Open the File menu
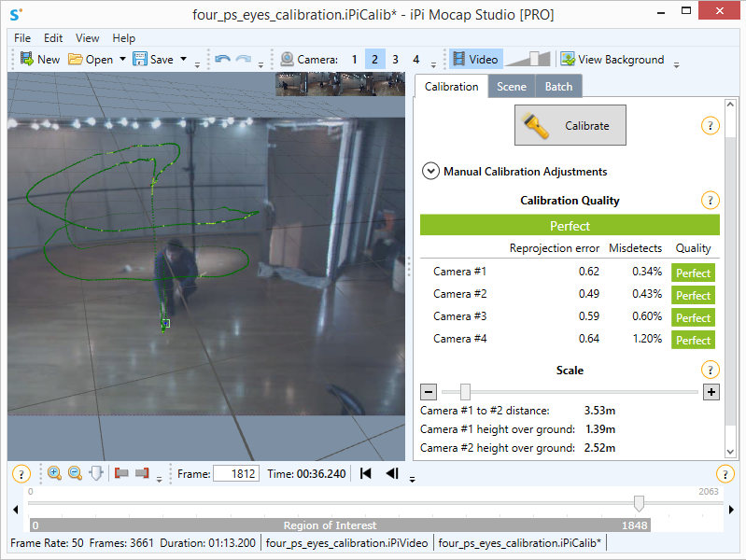The width and height of the screenshot is (746, 560). [22, 38]
